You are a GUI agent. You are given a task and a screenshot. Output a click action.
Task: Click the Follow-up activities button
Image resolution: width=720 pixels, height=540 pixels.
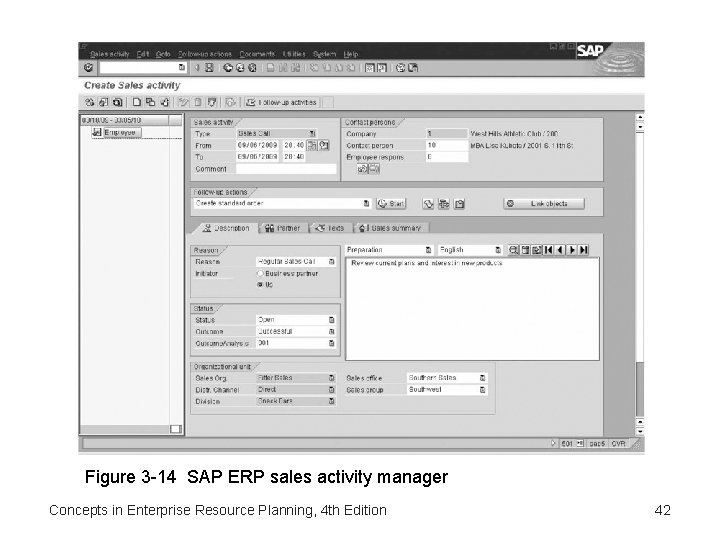tap(281, 102)
